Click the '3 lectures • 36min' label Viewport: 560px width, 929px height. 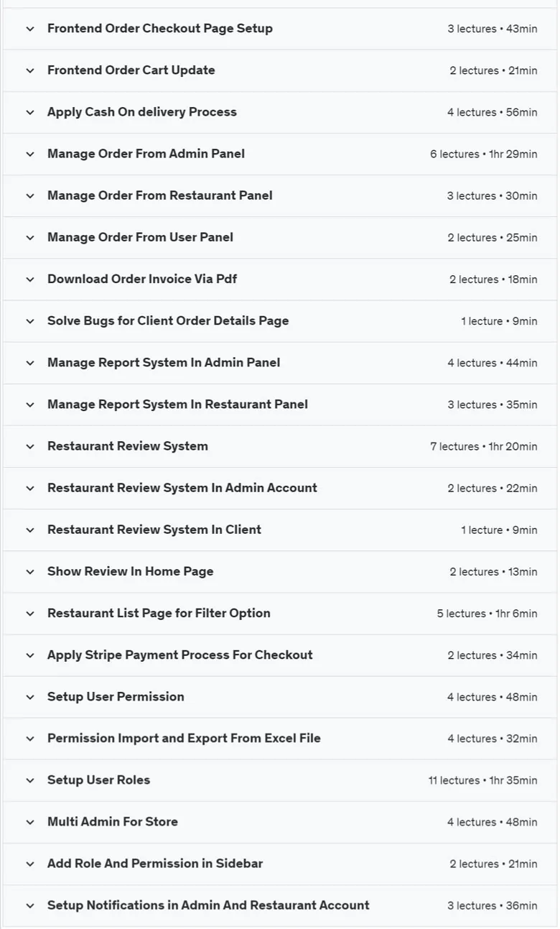493,907
